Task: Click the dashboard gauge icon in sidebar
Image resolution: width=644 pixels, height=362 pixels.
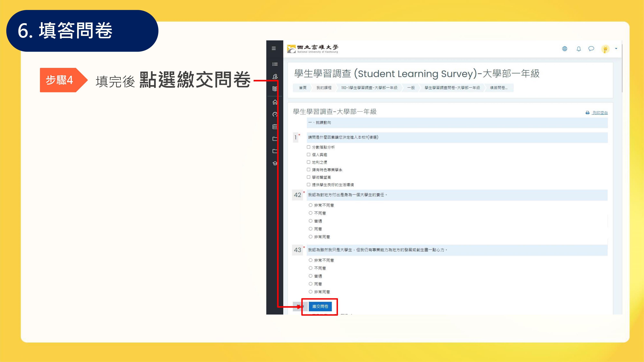Action: point(275,114)
